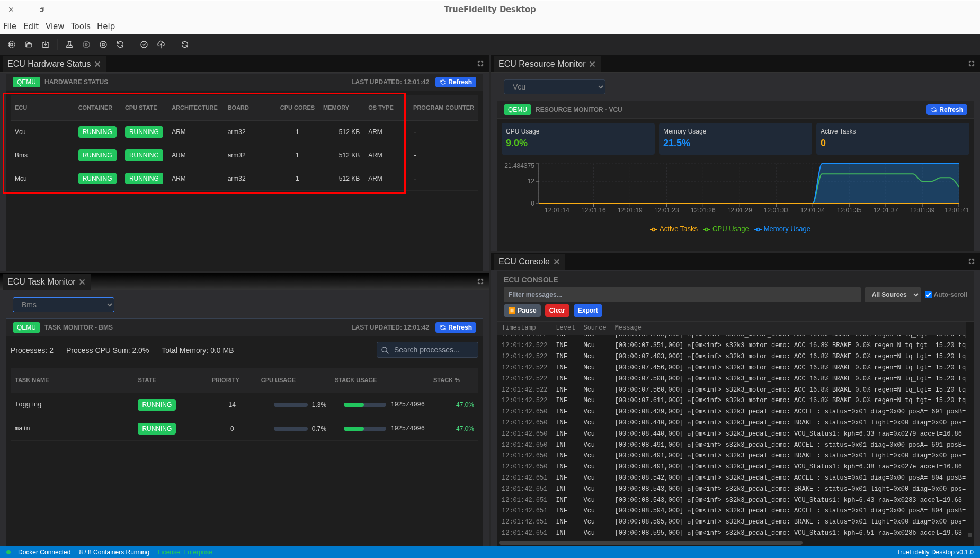The height and width of the screenshot is (558, 980).
Task: Open the Edit menu
Action: [x=31, y=26]
